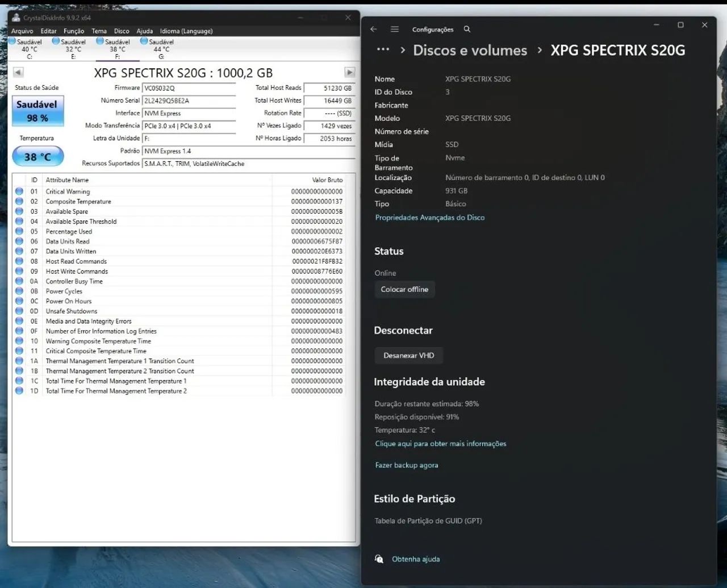Click the Recursos Suportados field
The width and height of the screenshot is (727, 588).
tap(249, 164)
